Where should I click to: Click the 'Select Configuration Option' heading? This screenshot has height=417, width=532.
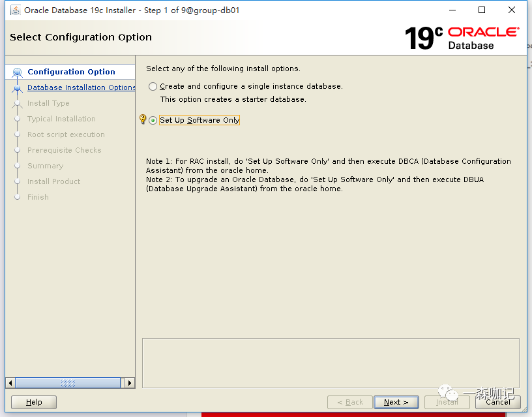(x=81, y=37)
